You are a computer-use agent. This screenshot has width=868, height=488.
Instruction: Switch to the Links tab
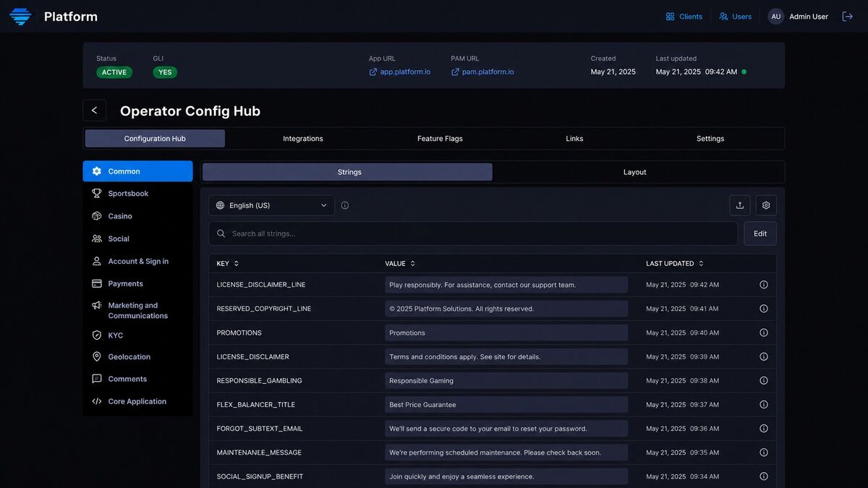pyautogui.click(x=574, y=139)
